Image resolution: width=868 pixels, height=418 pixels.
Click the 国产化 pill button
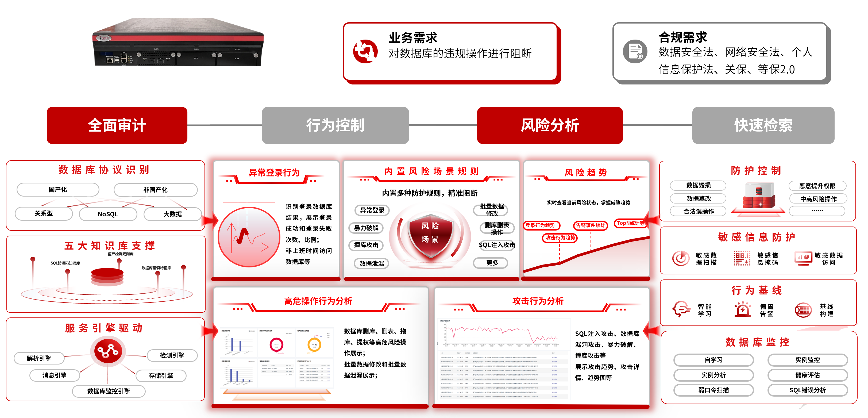tap(58, 190)
